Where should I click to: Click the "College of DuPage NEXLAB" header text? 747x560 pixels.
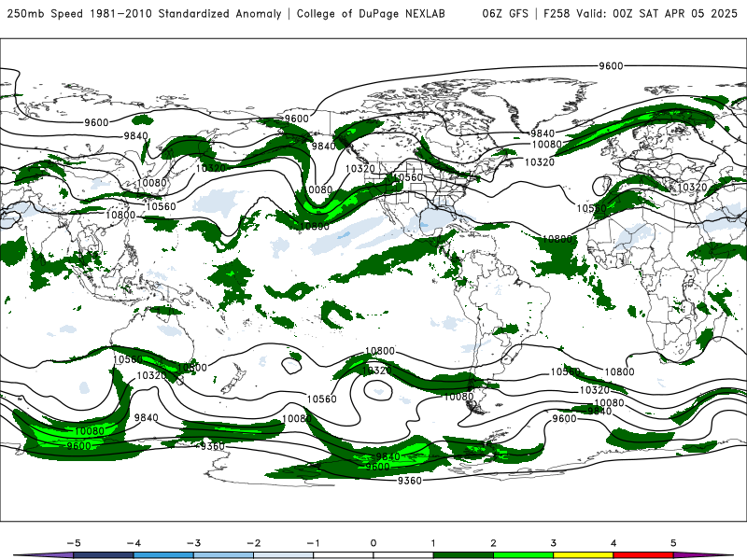[x=371, y=14]
